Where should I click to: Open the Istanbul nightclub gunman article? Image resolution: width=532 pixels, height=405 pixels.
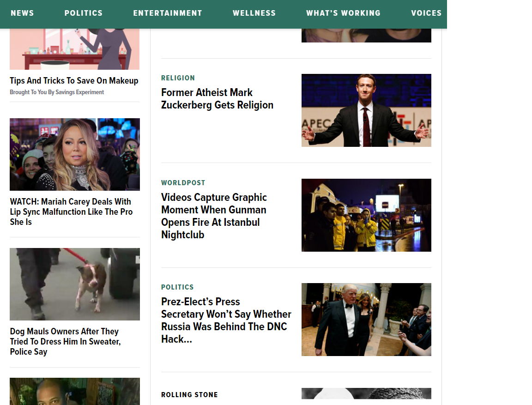click(x=214, y=216)
